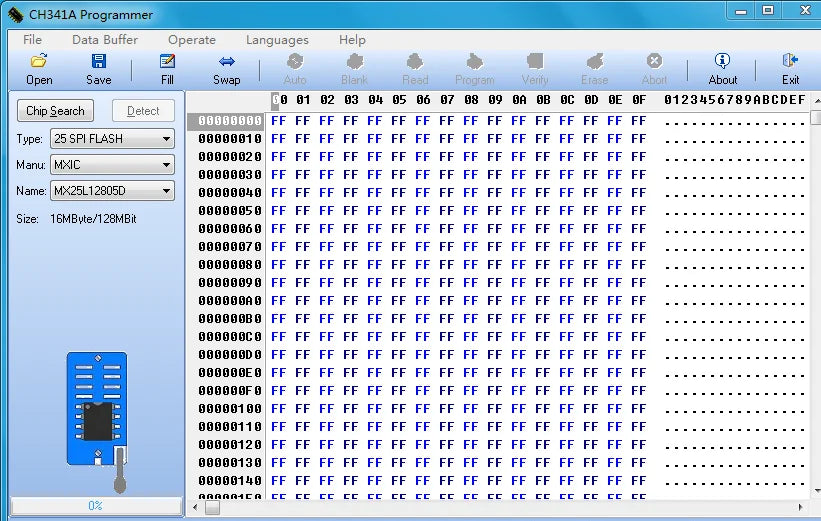Click the vertical scrollbar up arrow
The height and width of the screenshot is (521, 821).
pos(817,100)
